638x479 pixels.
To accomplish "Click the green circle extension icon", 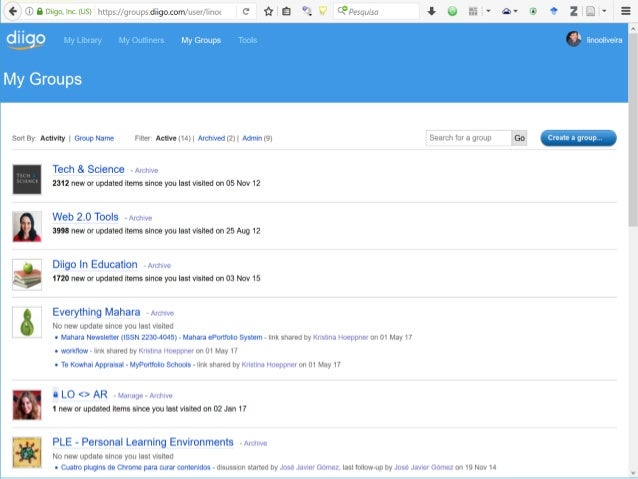I will [452, 11].
